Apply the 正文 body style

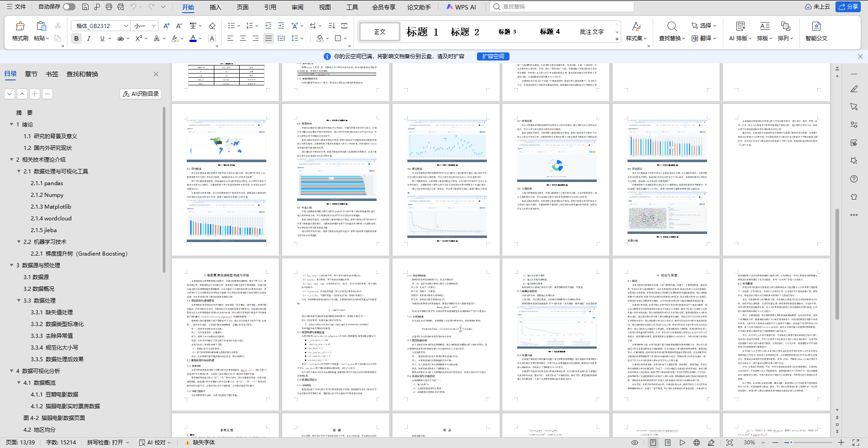380,32
